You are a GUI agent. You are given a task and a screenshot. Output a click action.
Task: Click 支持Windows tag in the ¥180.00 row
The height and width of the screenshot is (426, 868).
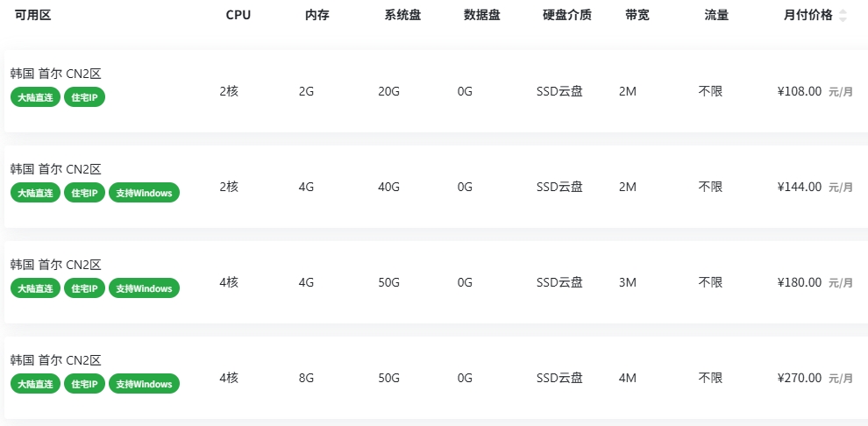[x=144, y=288]
